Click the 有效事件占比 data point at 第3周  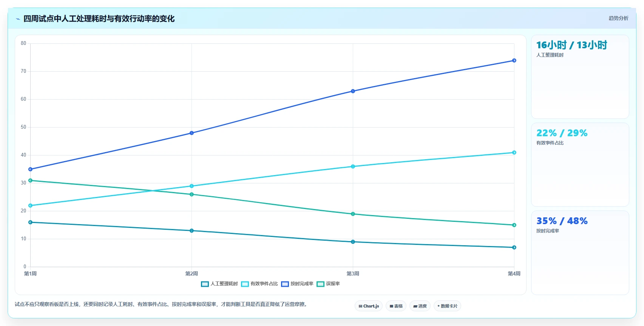click(x=353, y=166)
